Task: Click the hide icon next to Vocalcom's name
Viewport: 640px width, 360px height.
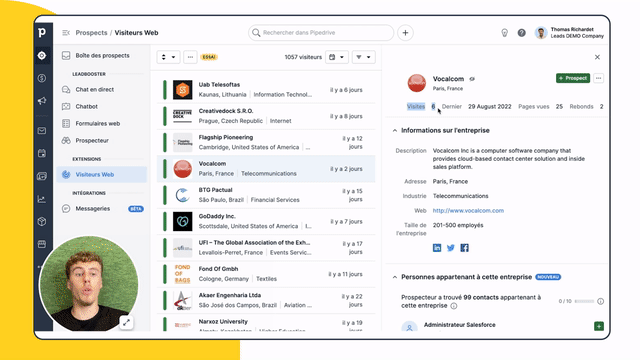Action: [x=472, y=79]
